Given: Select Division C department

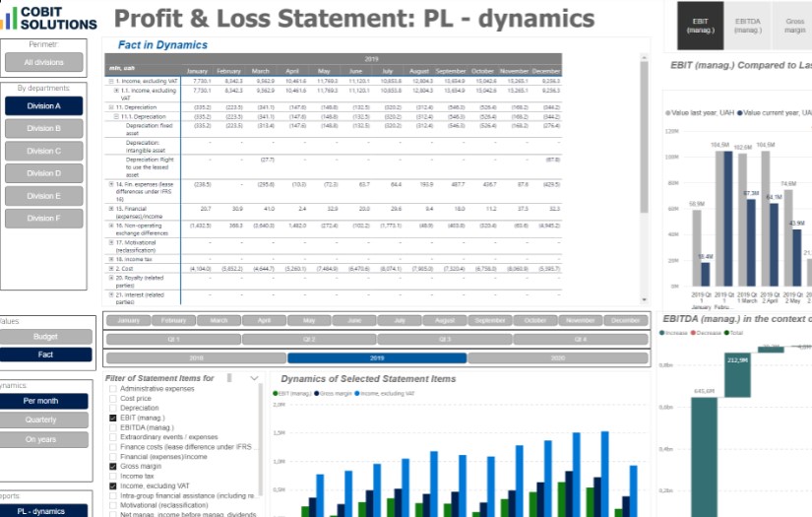Looking at the screenshot, I should coord(44,151).
